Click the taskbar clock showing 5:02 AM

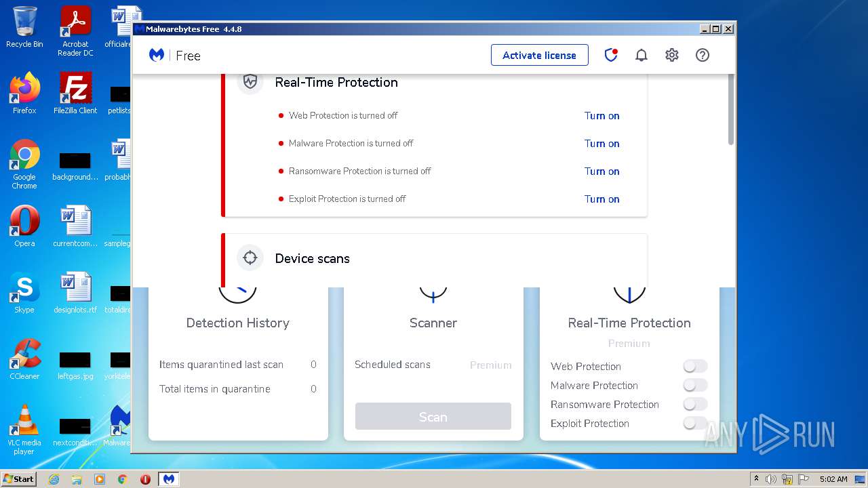833,479
